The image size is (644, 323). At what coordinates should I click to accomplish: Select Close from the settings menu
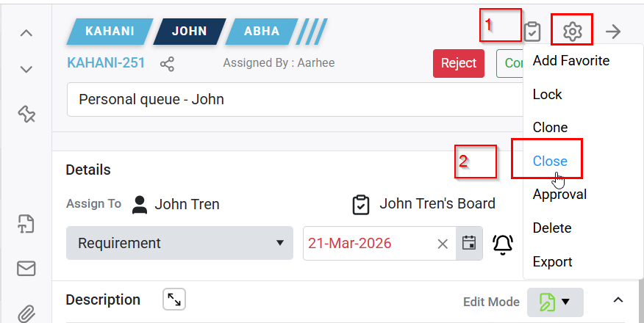pyautogui.click(x=550, y=161)
